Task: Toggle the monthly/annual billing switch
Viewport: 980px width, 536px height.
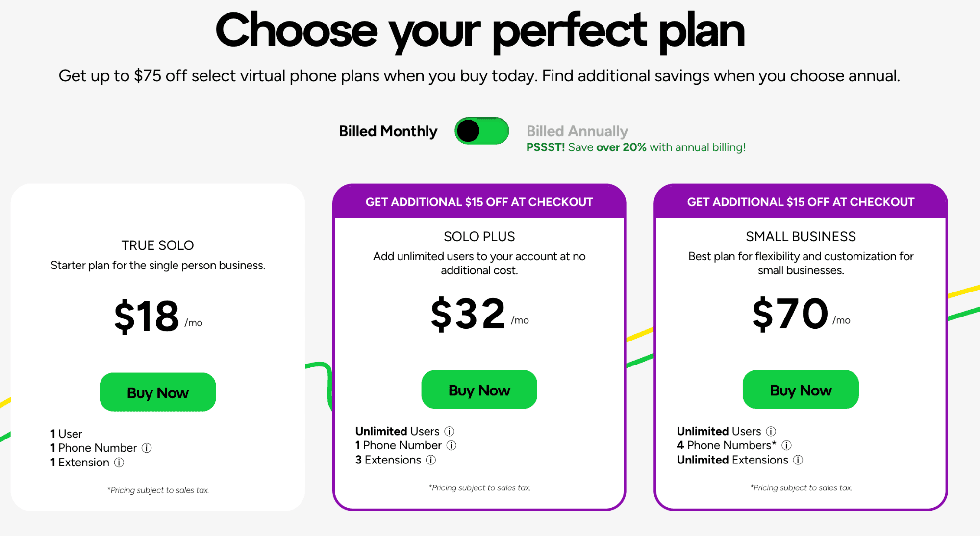Action: tap(481, 131)
